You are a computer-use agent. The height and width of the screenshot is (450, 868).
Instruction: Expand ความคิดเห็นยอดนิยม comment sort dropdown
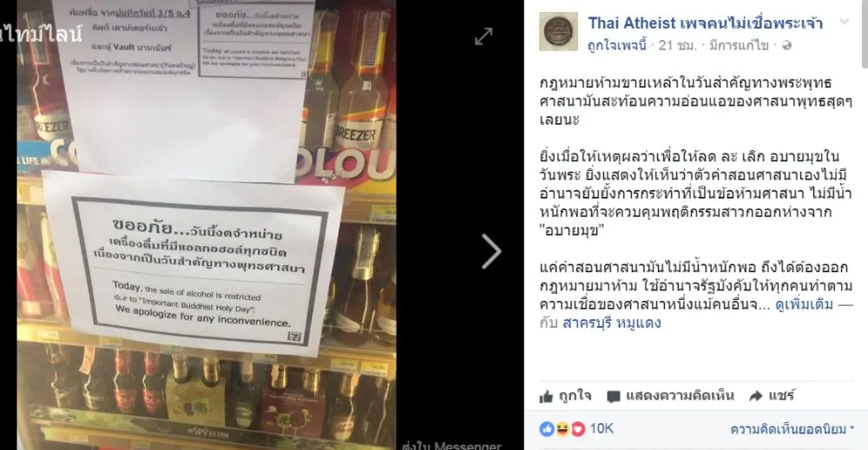(x=792, y=429)
